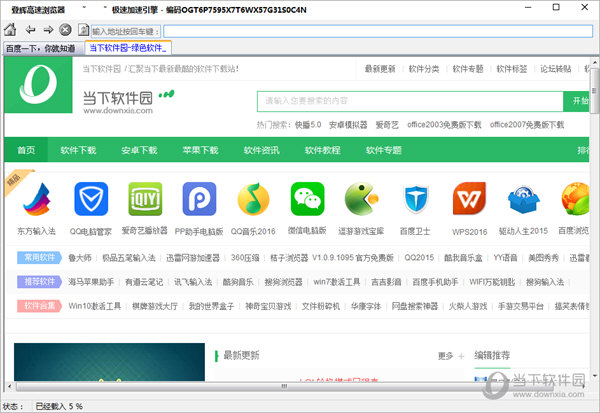Focus the browser address bar field

378,31
